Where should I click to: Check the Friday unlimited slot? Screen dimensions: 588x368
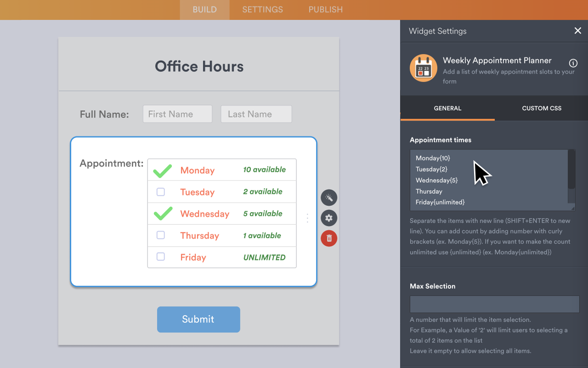160,257
